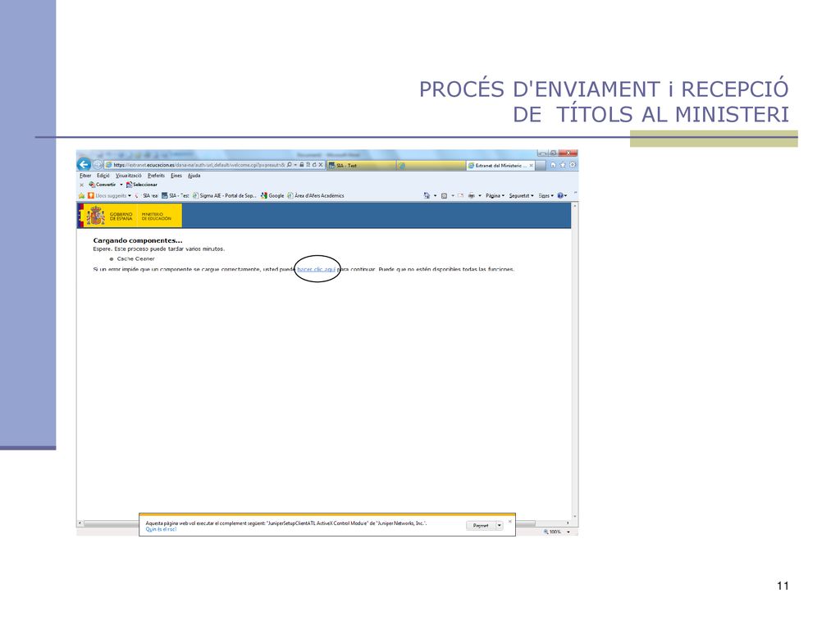Expand the Convertir dropdown arrow

[121, 185]
